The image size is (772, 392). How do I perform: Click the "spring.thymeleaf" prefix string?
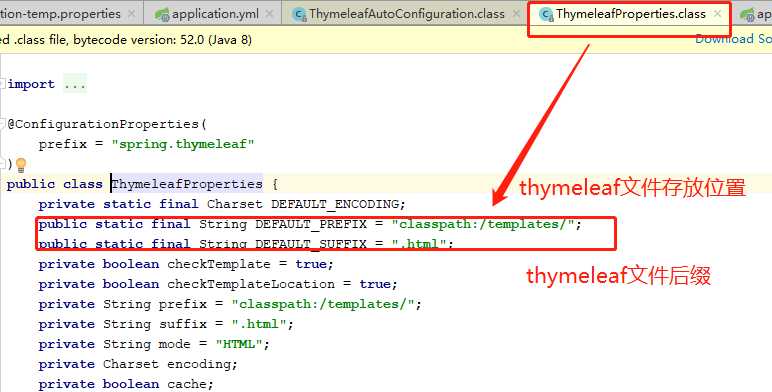pos(183,144)
